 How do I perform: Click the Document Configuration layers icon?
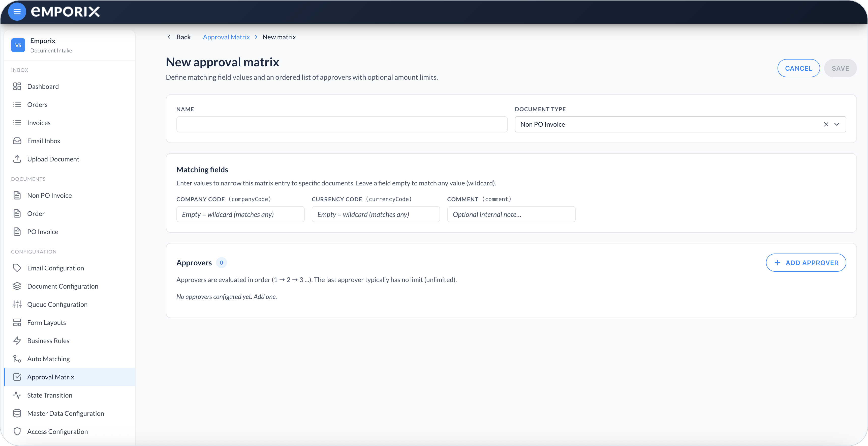17,286
